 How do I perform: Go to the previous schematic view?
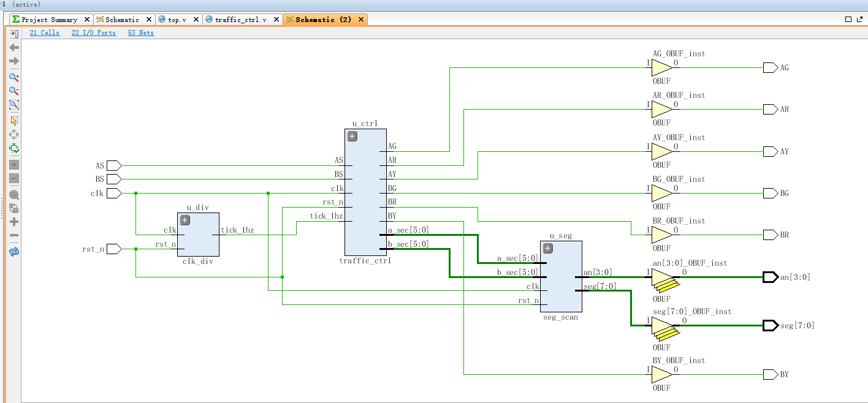(14, 47)
